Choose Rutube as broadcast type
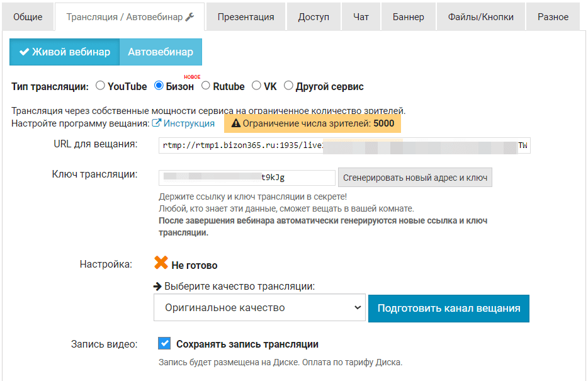Screen dimensions: 588x381 tap(205, 86)
